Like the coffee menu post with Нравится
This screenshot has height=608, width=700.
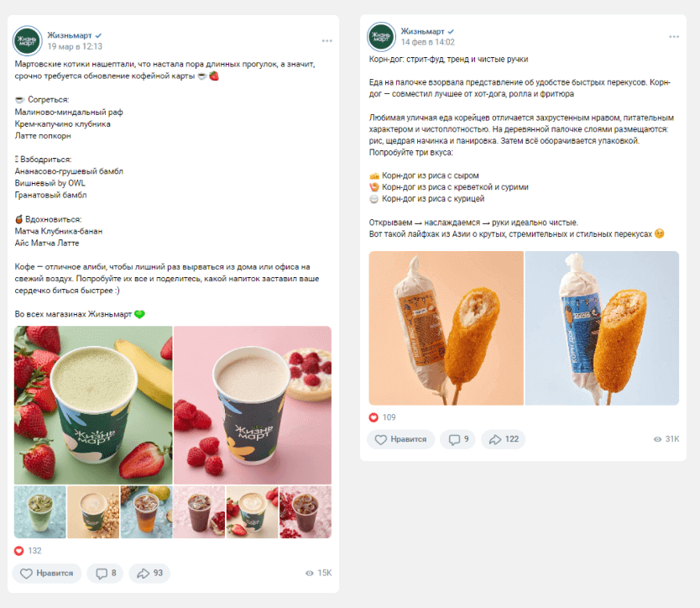(x=47, y=574)
